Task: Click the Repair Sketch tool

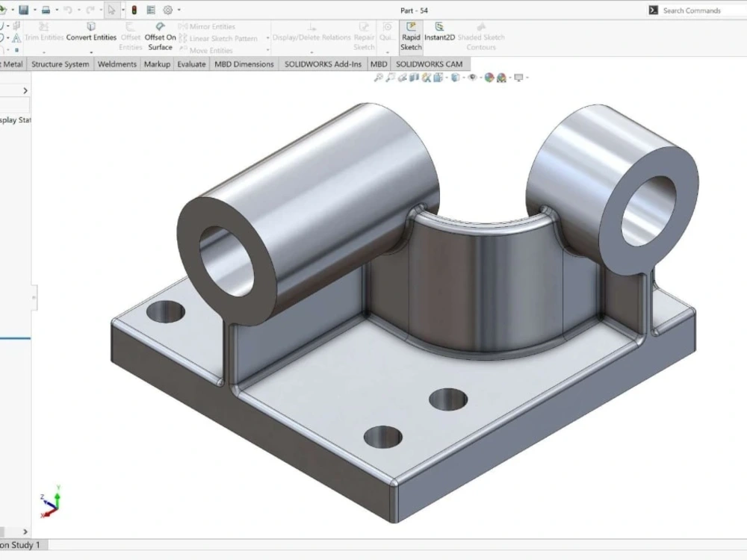Action: coord(364,37)
